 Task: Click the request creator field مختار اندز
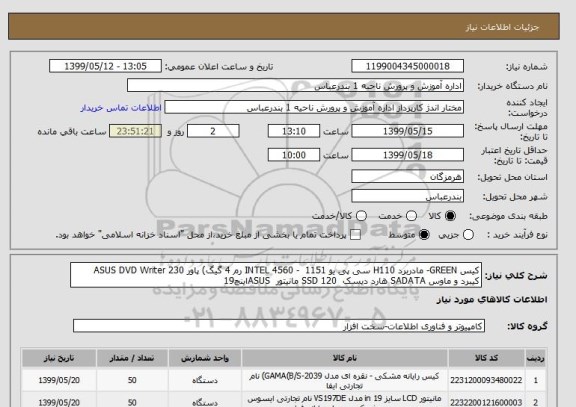(x=314, y=108)
